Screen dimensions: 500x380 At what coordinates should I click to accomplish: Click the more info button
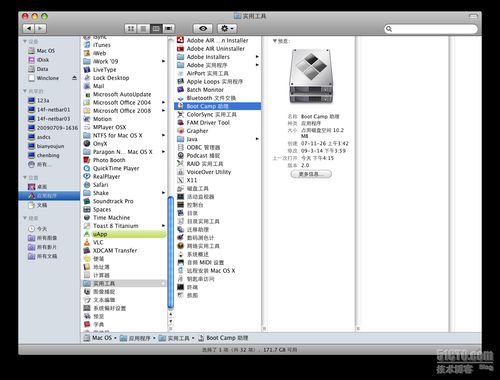(311, 174)
